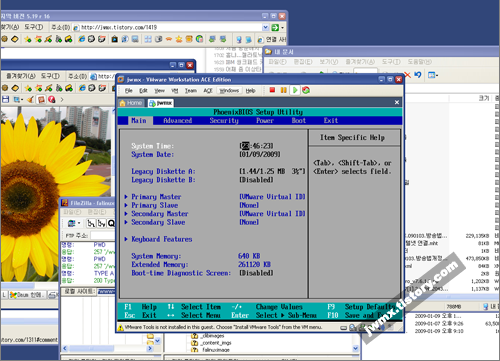Viewport: 500px width, 361px height.
Task: Click the green Go arrow in the top browser
Action: point(275,27)
